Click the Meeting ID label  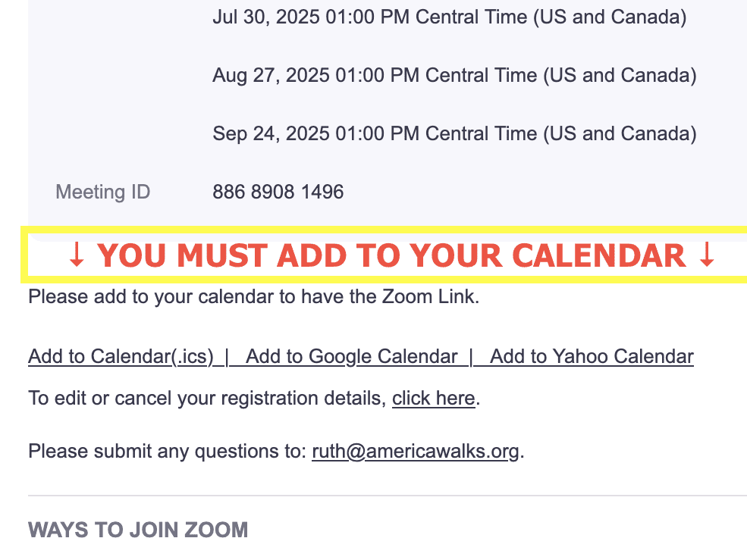coord(103,192)
